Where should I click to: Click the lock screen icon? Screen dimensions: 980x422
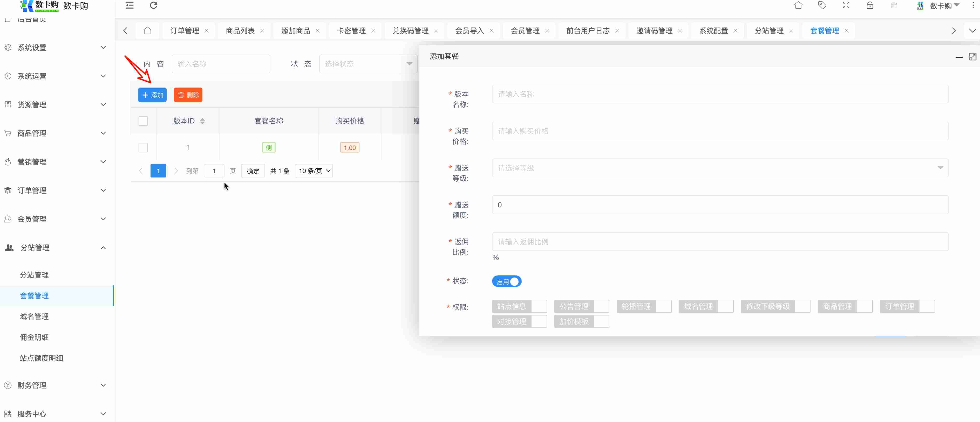point(870,5)
